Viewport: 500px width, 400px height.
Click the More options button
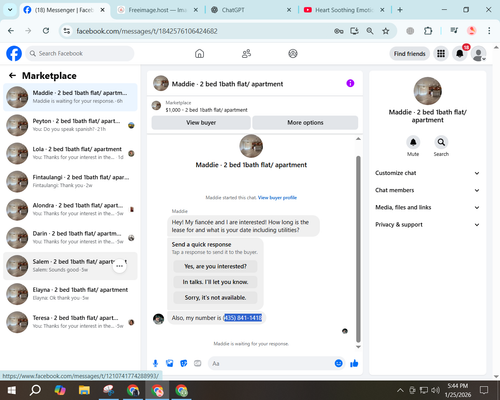(x=305, y=122)
